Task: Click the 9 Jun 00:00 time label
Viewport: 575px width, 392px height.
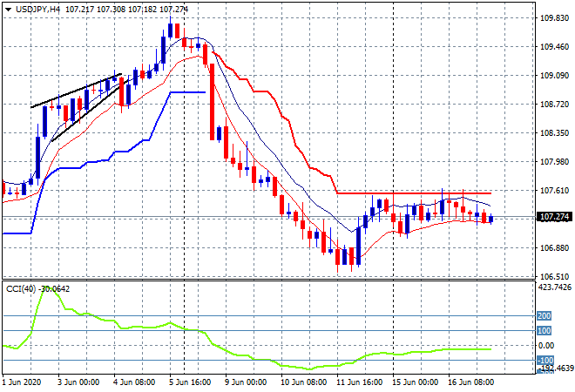Action: coord(246,382)
